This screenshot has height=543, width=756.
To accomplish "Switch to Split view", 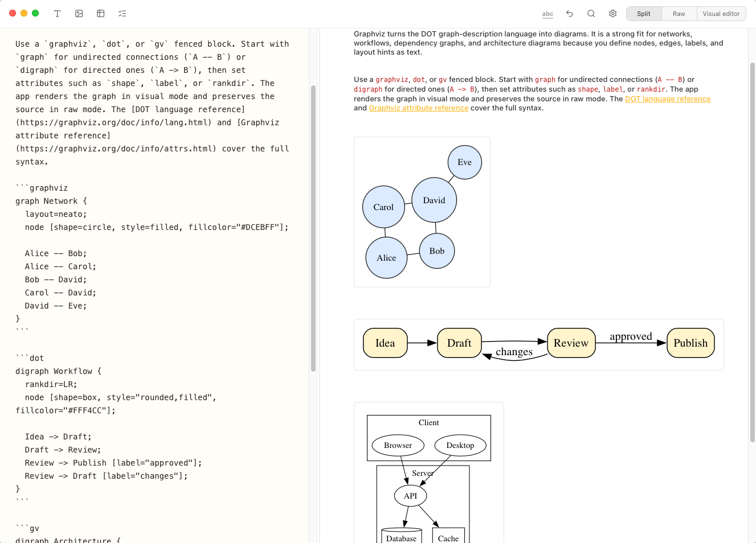I will coord(644,14).
